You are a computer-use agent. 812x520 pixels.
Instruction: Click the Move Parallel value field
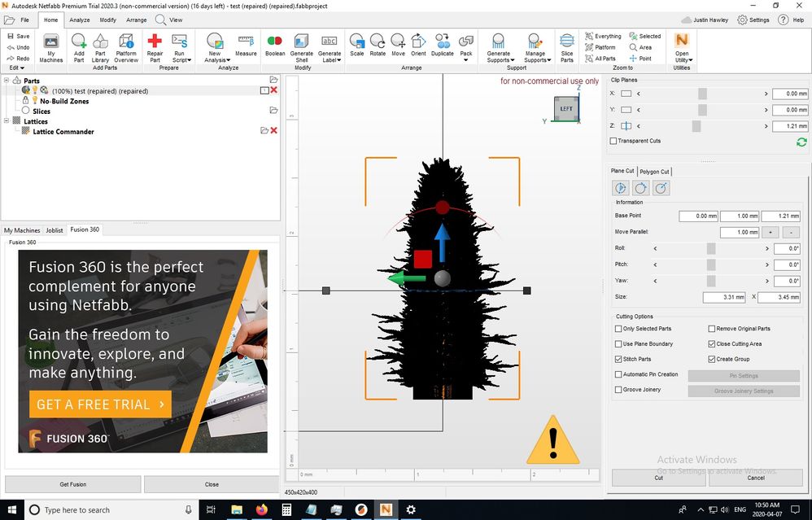coord(739,233)
